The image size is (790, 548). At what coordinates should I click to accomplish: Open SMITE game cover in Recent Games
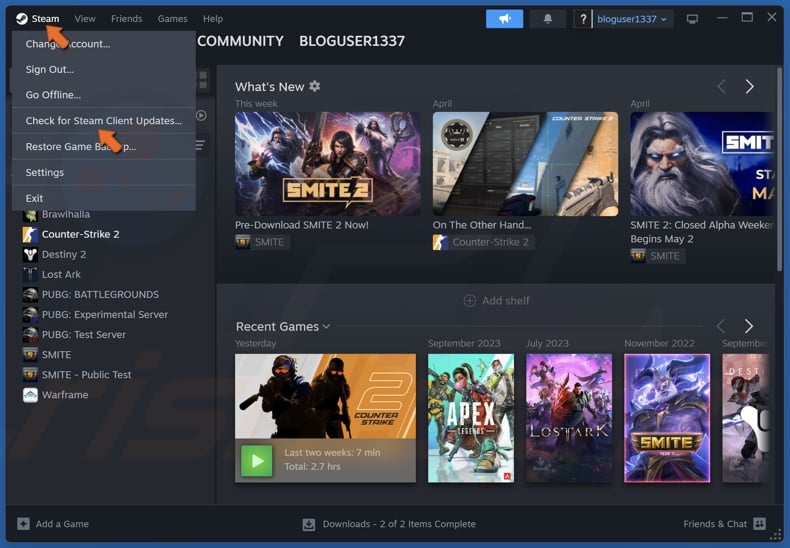[x=667, y=418]
